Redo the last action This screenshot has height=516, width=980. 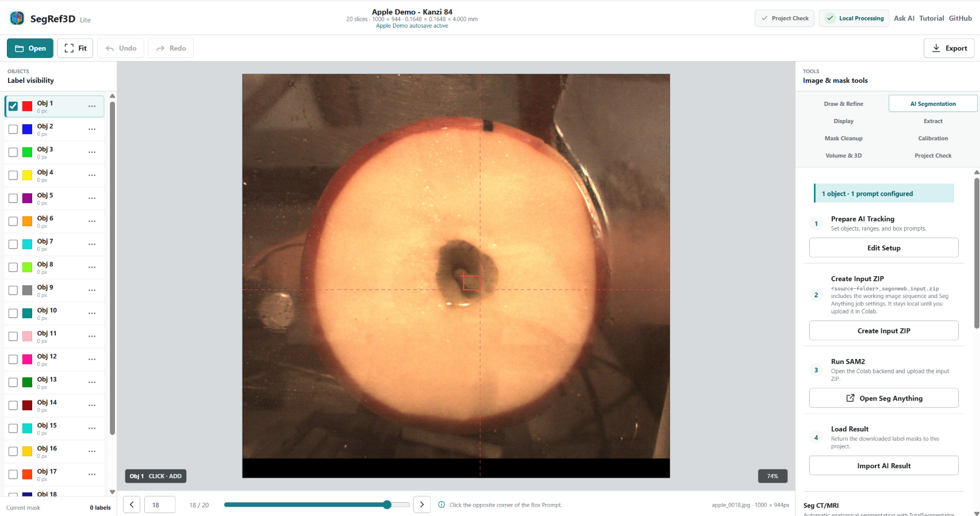point(171,48)
